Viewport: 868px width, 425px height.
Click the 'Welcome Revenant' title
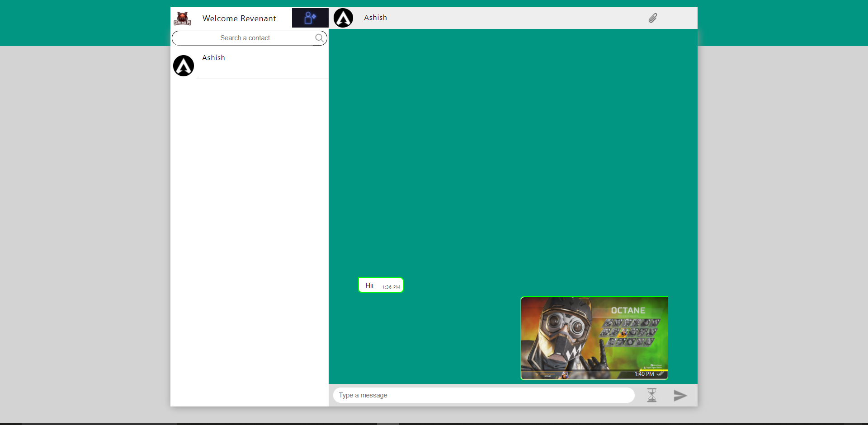pyautogui.click(x=239, y=18)
